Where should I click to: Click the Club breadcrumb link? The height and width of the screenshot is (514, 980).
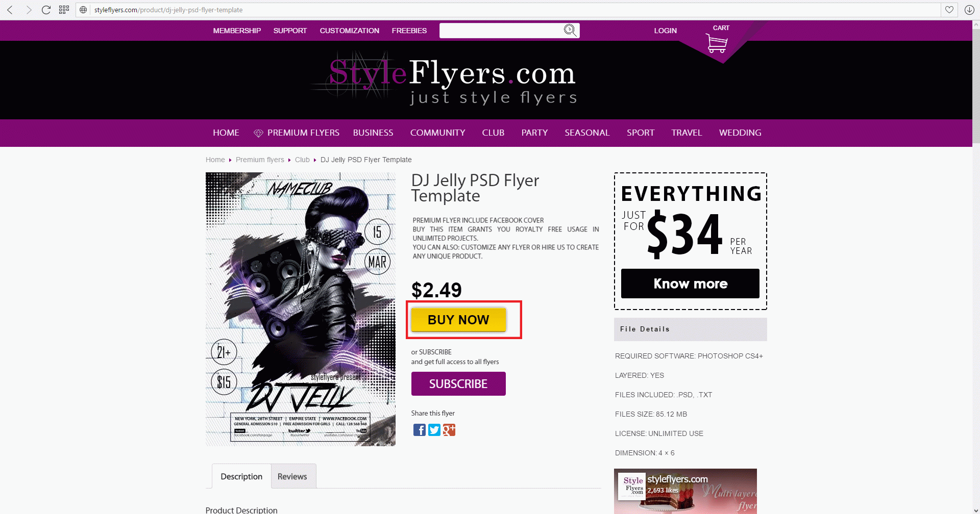[x=302, y=160]
